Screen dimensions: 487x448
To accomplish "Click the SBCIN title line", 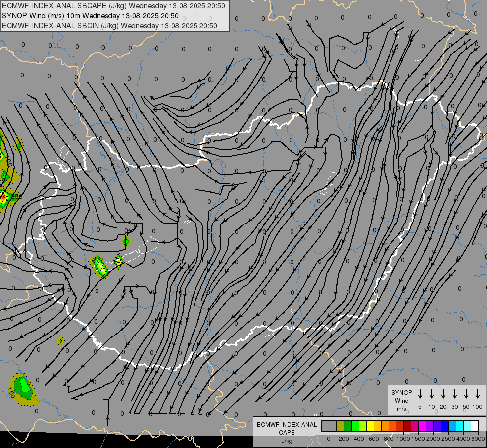I will coord(109,26).
